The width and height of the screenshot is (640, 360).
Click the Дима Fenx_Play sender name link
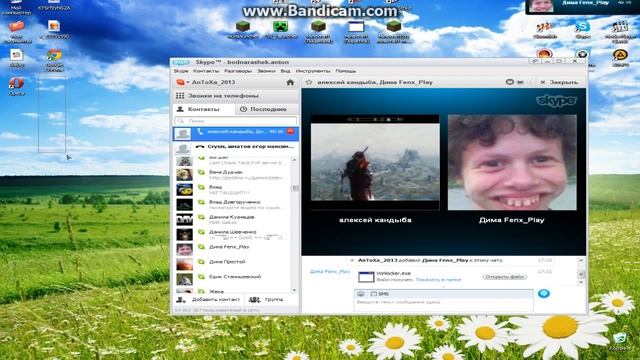click(x=330, y=271)
